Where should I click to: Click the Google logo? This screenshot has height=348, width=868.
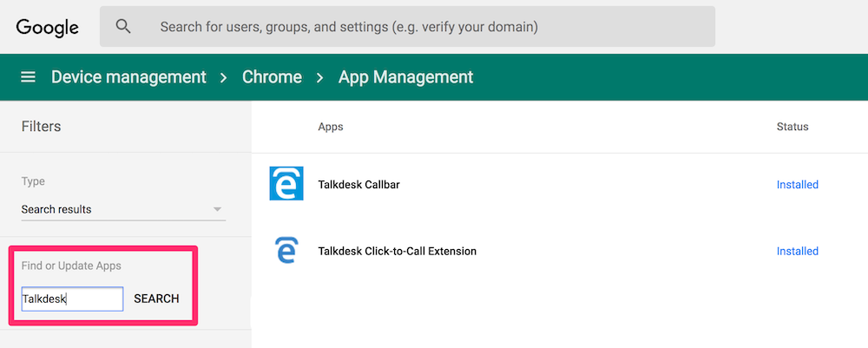(x=48, y=27)
